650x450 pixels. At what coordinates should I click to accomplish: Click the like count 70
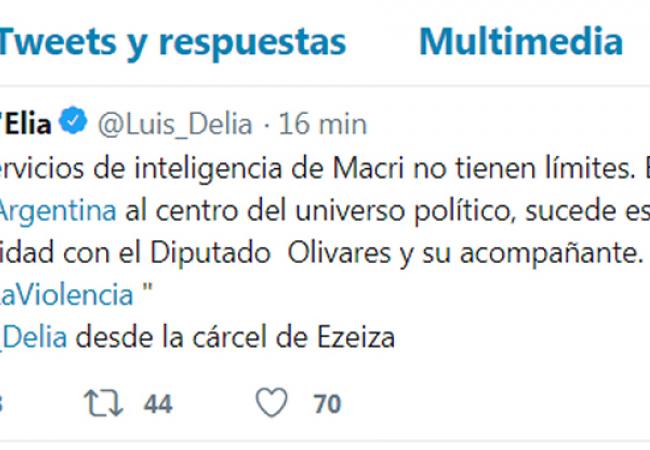click(326, 404)
